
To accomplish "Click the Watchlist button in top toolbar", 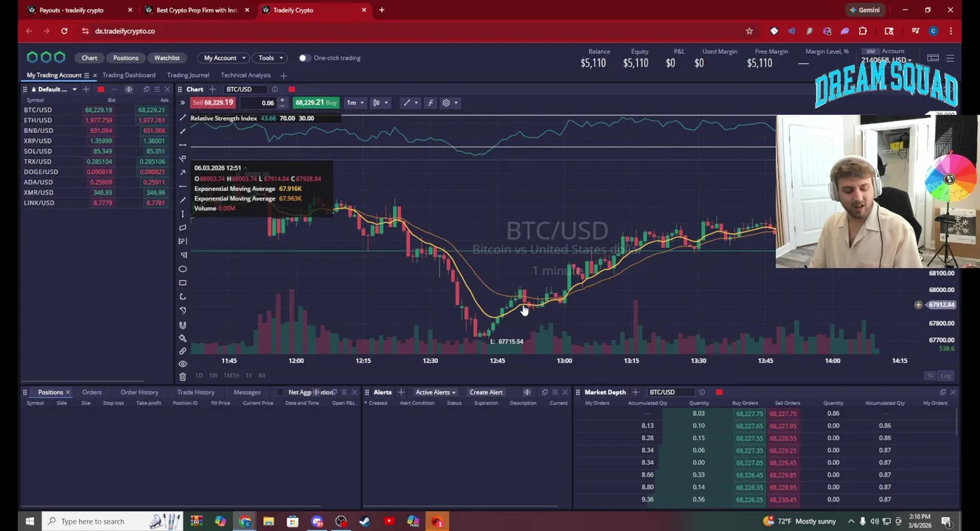I will pos(167,58).
